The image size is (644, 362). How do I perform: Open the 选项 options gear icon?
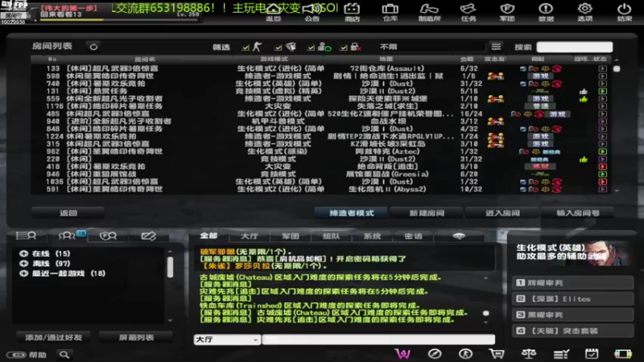click(x=585, y=11)
